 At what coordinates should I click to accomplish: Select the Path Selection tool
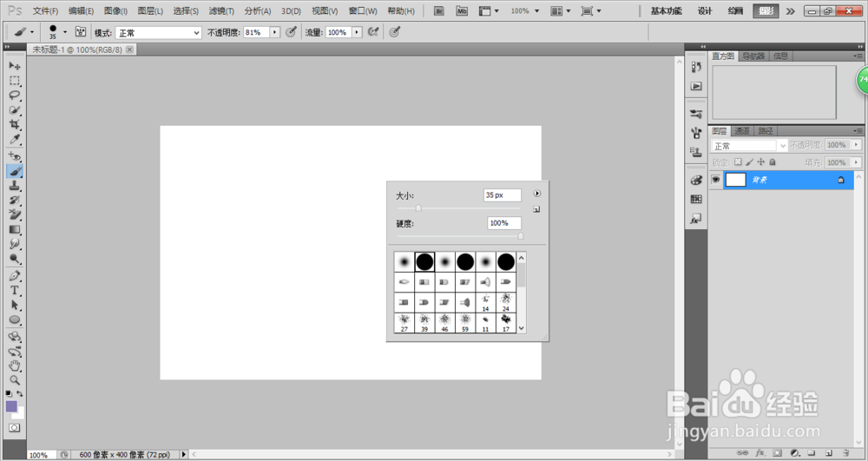(15, 305)
